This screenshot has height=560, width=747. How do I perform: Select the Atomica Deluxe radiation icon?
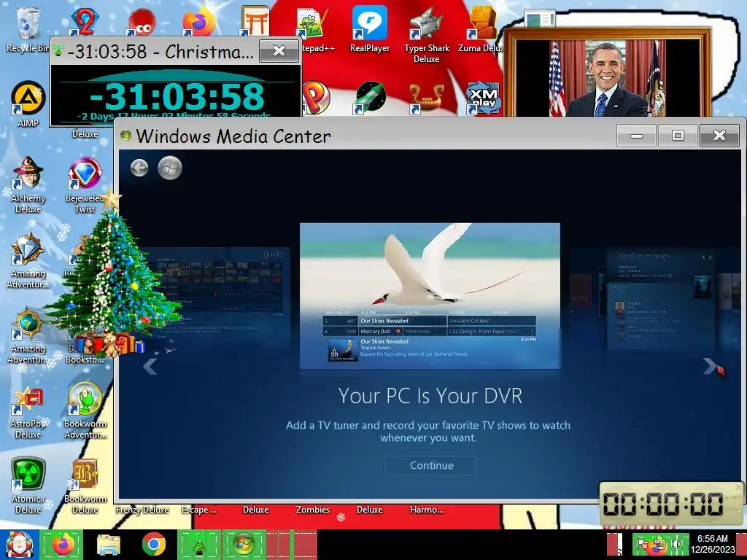tap(28, 486)
